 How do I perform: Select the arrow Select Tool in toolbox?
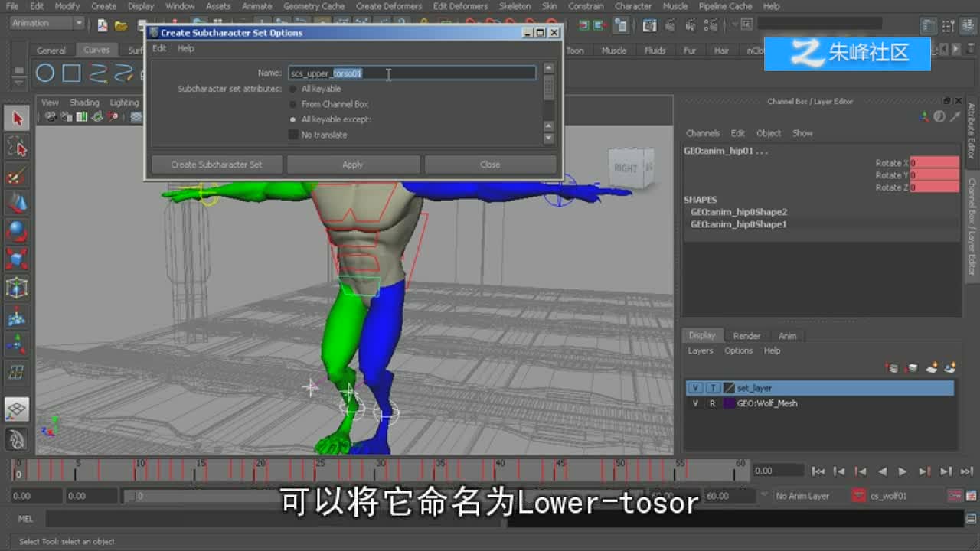pyautogui.click(x=17, y=119)
